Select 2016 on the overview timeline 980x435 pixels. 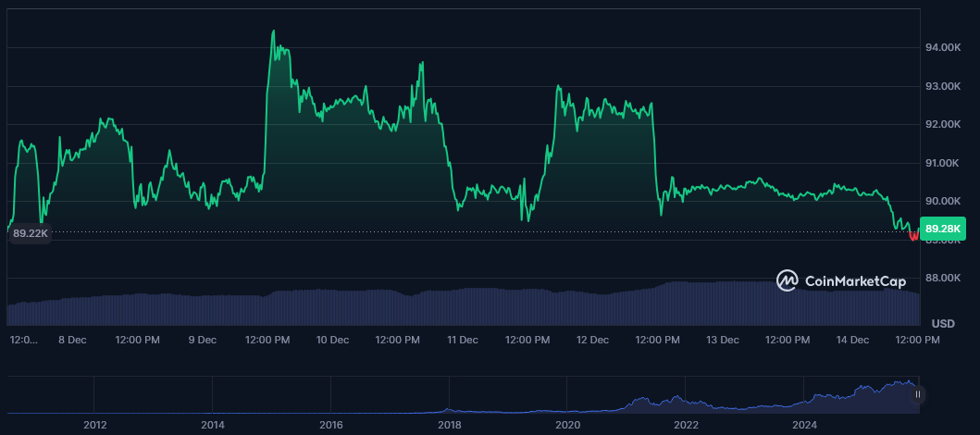(330, 425)
